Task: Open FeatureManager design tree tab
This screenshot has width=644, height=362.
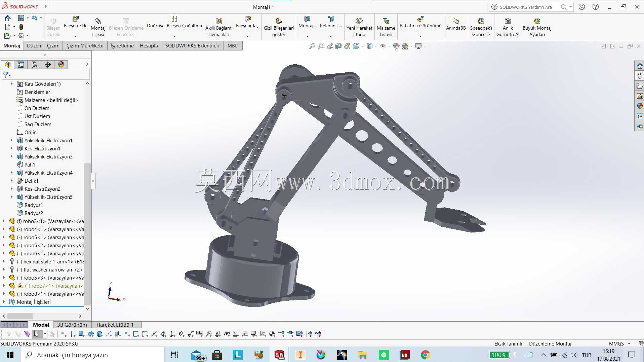Action: click(7, 64)
